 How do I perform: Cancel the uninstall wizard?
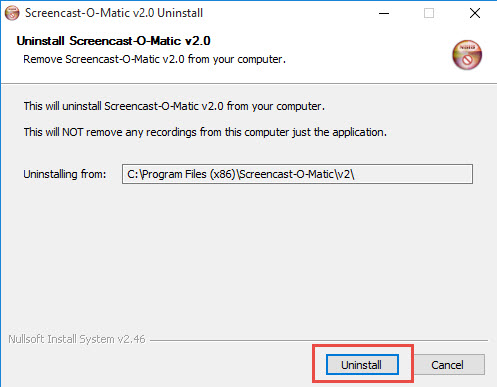[x=447, y=365]
